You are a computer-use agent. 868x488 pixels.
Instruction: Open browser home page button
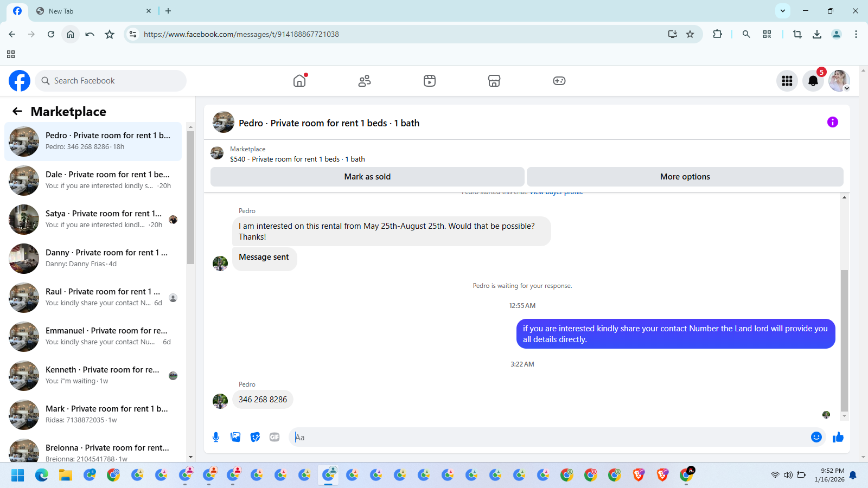pyautogui.click(x=71, y=34)
